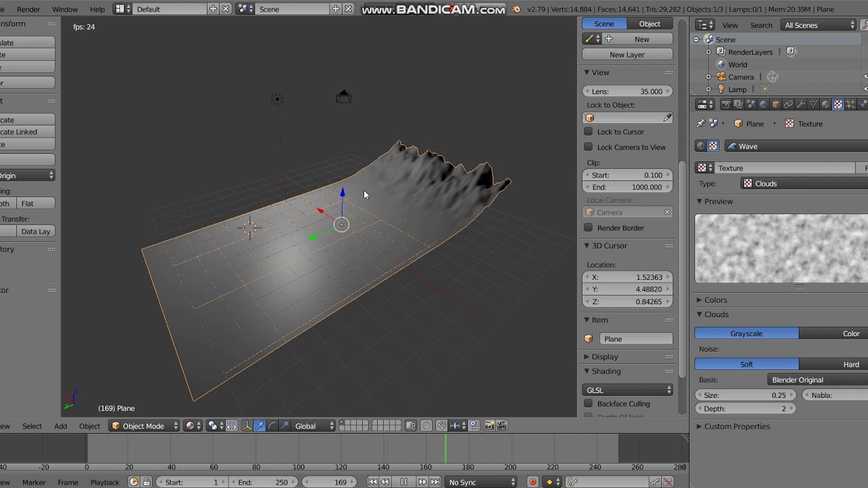Screen dimensions: 868x488
Task: Open the Help menu
Action: click(98, 9)
